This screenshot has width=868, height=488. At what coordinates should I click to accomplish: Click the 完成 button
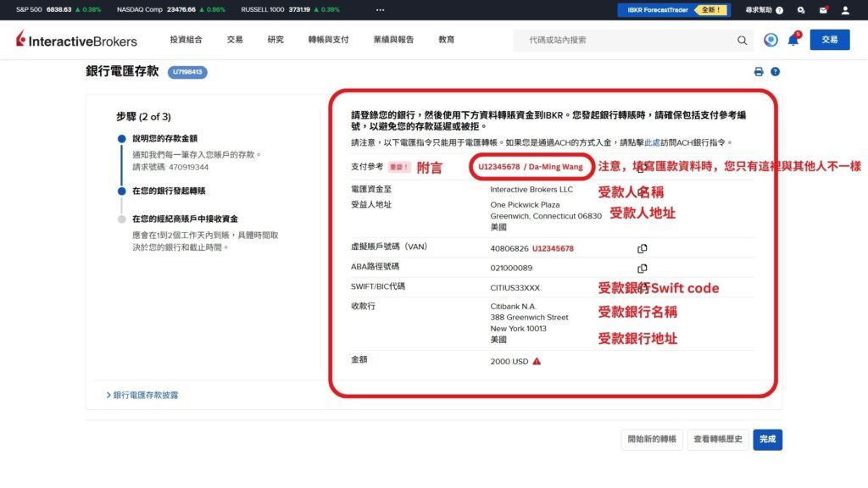(767, 440)
